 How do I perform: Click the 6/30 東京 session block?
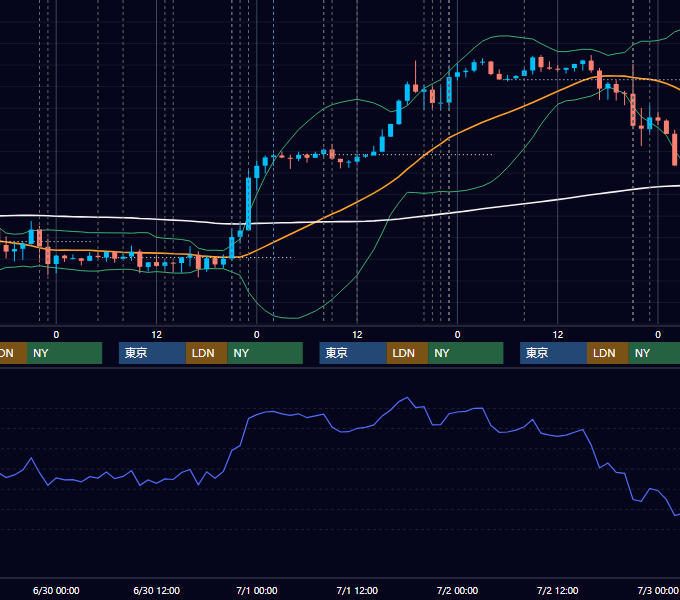point(152,353)
